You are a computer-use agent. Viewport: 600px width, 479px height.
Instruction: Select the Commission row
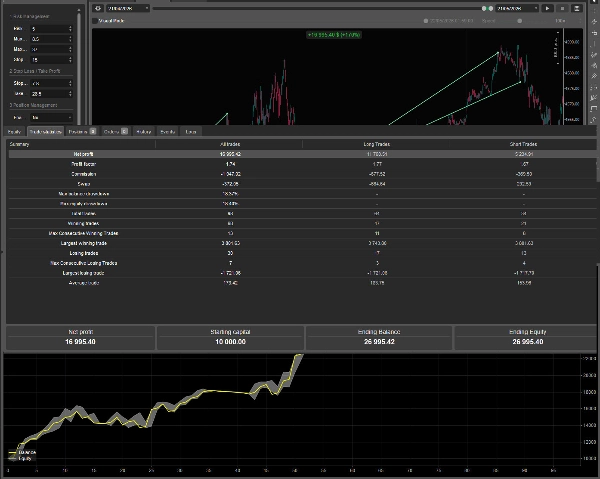[302, 174]
